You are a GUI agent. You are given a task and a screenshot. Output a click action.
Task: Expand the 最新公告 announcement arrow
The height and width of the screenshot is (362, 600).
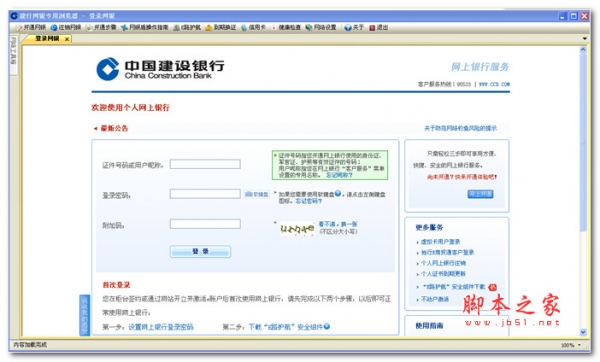pos(96,128)
